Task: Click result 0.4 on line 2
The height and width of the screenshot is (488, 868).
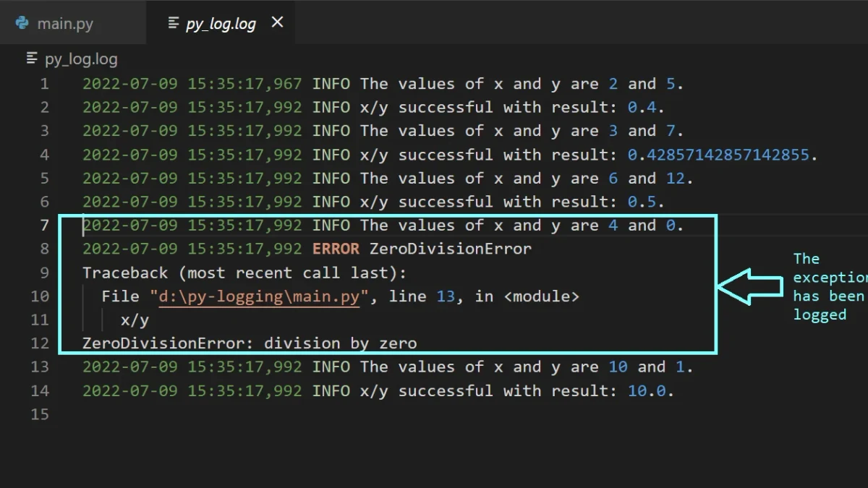Action: tap(642, 108)
